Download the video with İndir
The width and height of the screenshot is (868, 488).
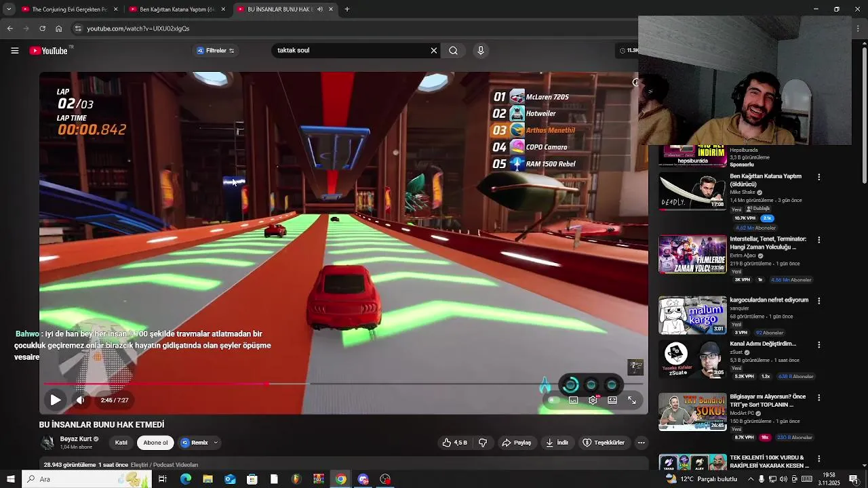(x=557, y=443)
